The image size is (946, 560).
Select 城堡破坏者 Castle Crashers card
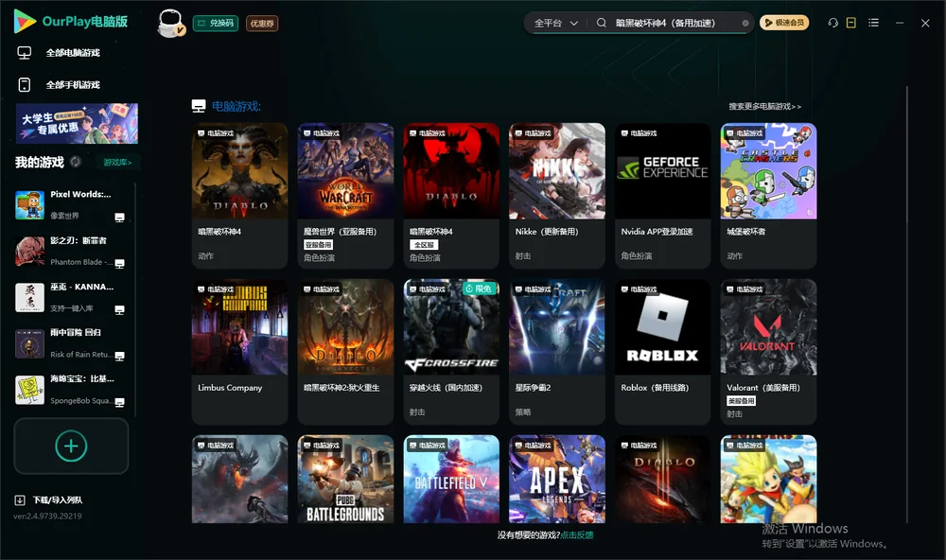click(768, 196)
